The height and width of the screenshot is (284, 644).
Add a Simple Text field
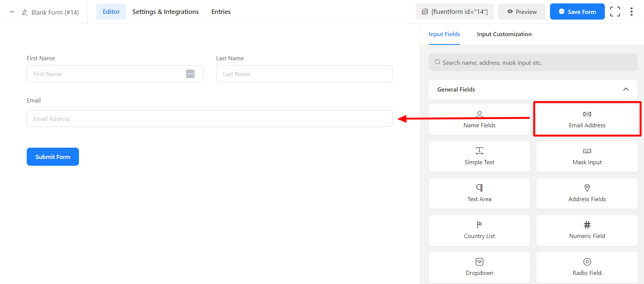479,156
